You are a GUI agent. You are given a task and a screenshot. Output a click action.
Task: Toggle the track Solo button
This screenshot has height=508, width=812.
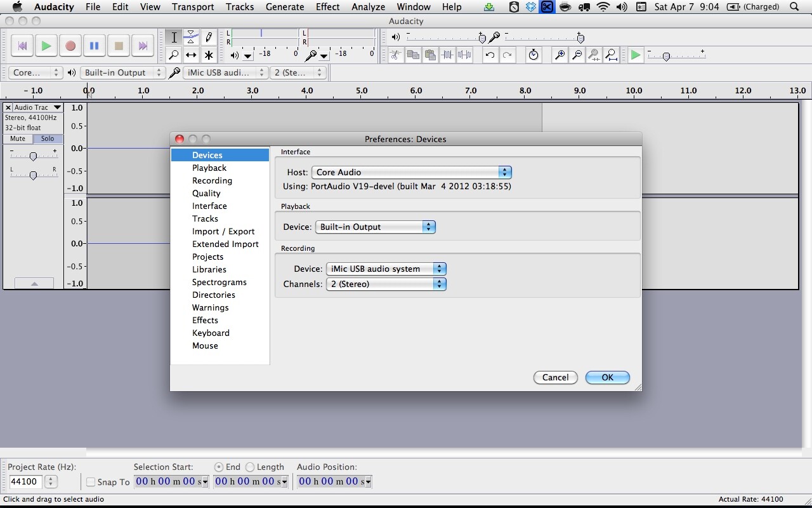48,138
